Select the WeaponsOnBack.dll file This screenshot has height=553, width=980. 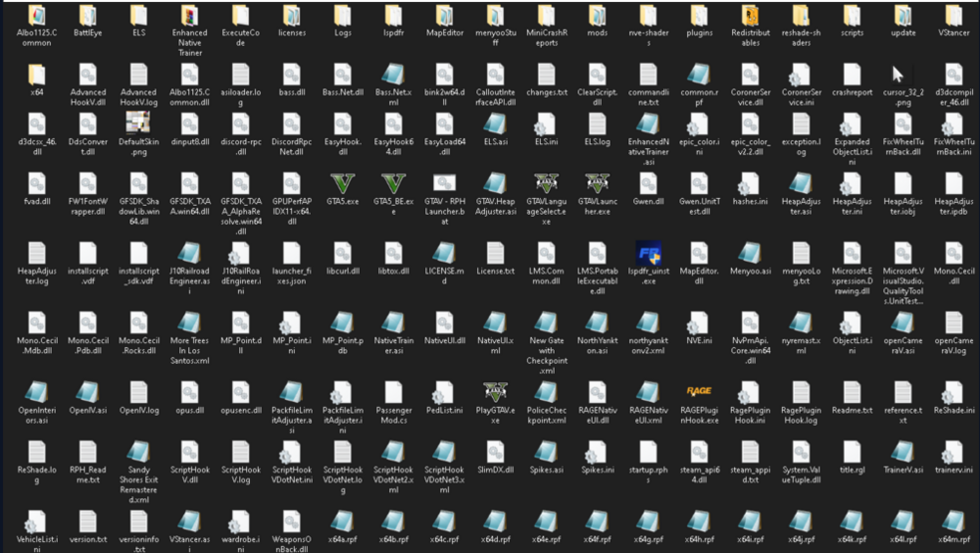291,522
